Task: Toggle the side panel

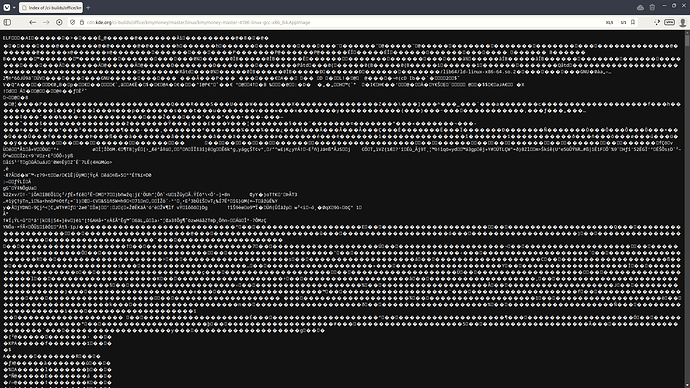Action: pyautogui.click(x=7, y=22)
